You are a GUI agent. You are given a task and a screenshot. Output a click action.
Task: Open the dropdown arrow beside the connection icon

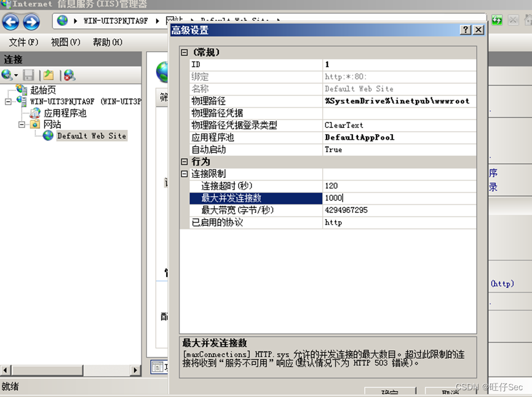[x=15, y=74]
